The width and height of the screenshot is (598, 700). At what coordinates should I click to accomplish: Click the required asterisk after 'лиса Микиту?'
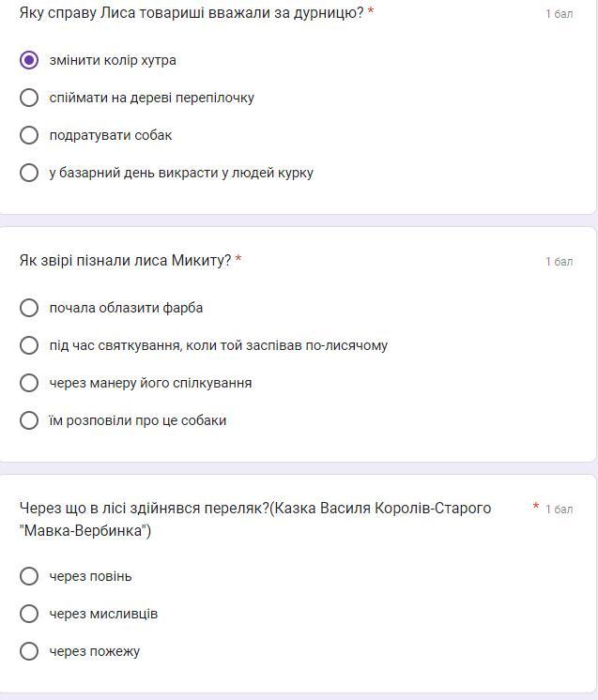tap(238, 258)
